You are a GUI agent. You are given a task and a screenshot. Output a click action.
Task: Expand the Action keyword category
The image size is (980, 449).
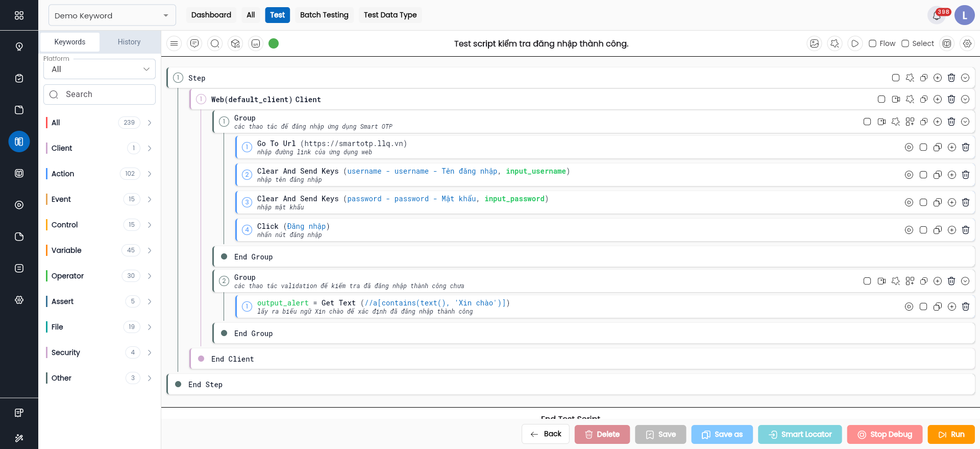(150, 174)
